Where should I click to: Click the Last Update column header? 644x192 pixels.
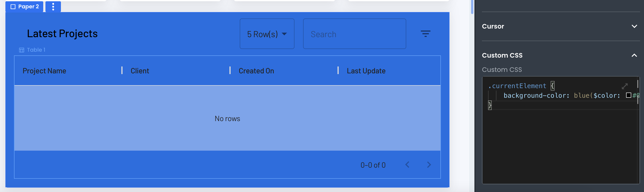366,71
